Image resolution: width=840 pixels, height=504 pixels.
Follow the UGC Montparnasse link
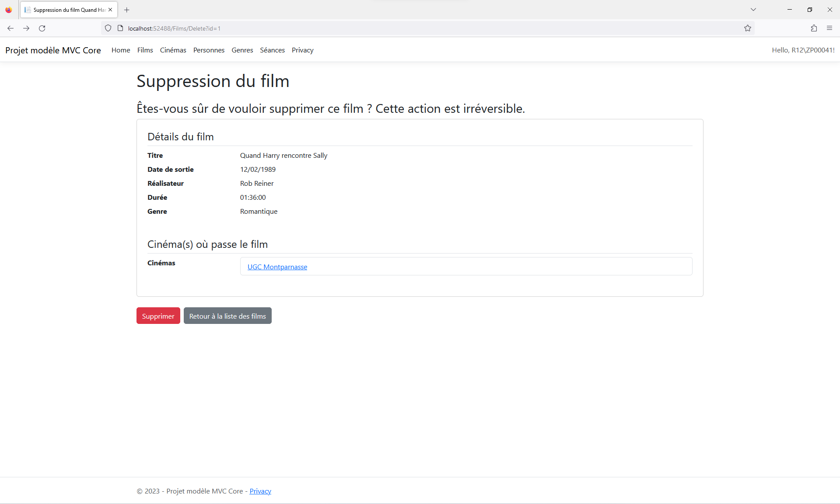[x=277, y=267]
